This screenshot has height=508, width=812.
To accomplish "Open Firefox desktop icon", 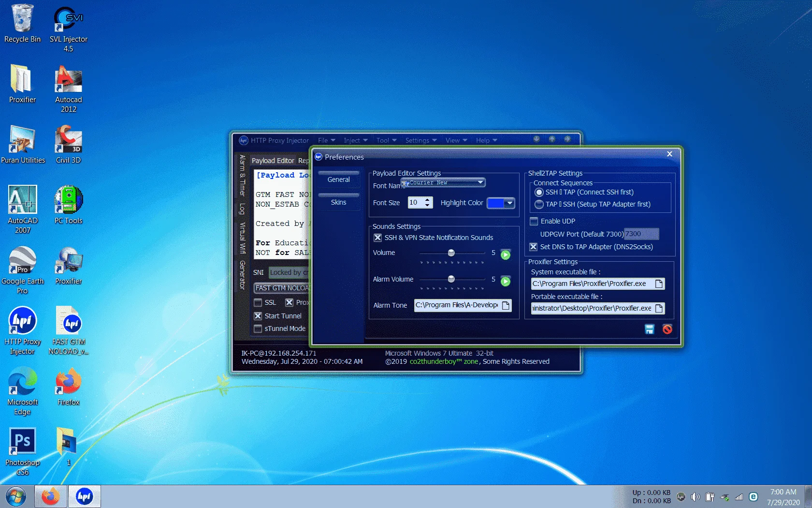I will (68, 386).
